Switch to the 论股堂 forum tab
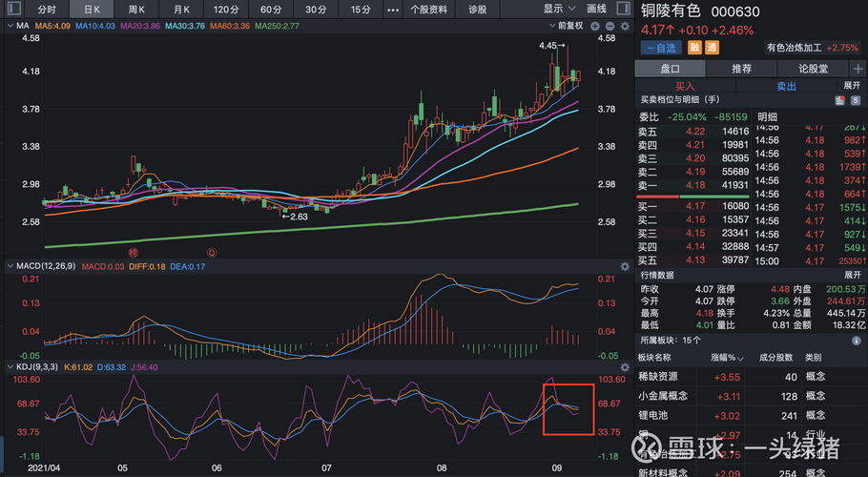 (x=814, y=69)
